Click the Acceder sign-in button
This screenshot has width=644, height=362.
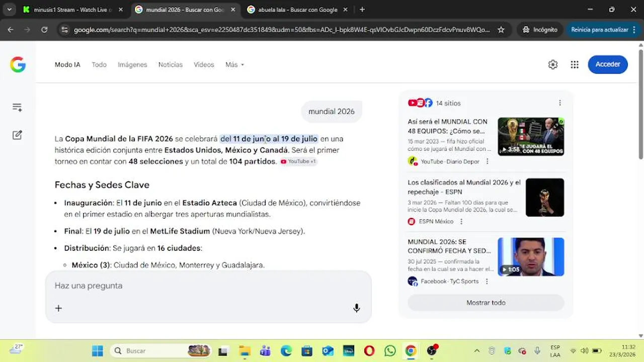[608, 64]
